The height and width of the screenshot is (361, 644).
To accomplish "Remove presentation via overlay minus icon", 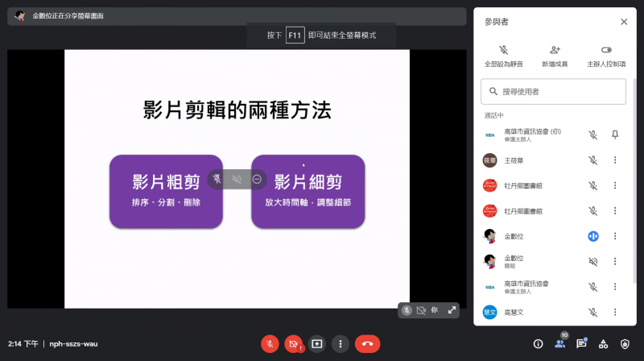I will 257,179.
